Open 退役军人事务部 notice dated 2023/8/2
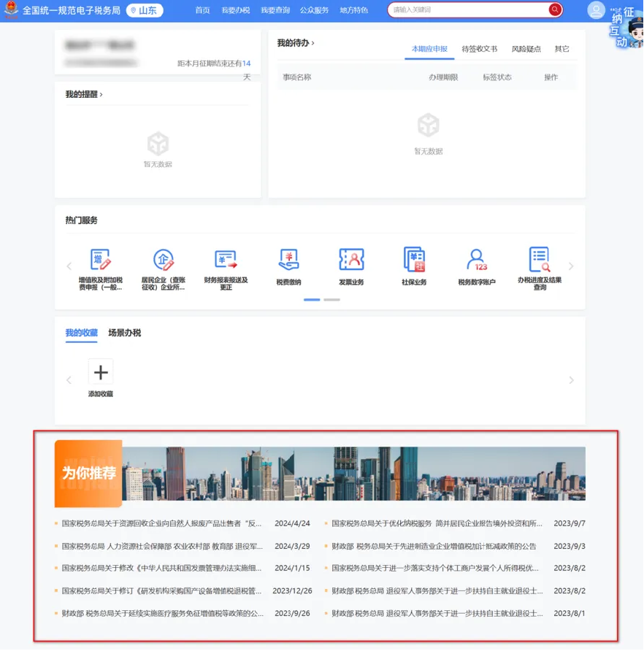644x651 pixels. click(437, 590)
